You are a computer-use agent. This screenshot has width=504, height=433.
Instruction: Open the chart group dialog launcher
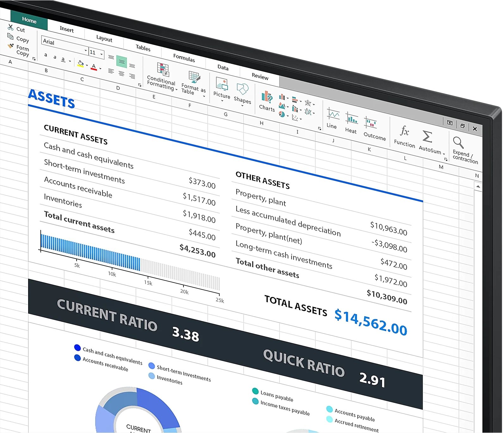click(320, 129)
